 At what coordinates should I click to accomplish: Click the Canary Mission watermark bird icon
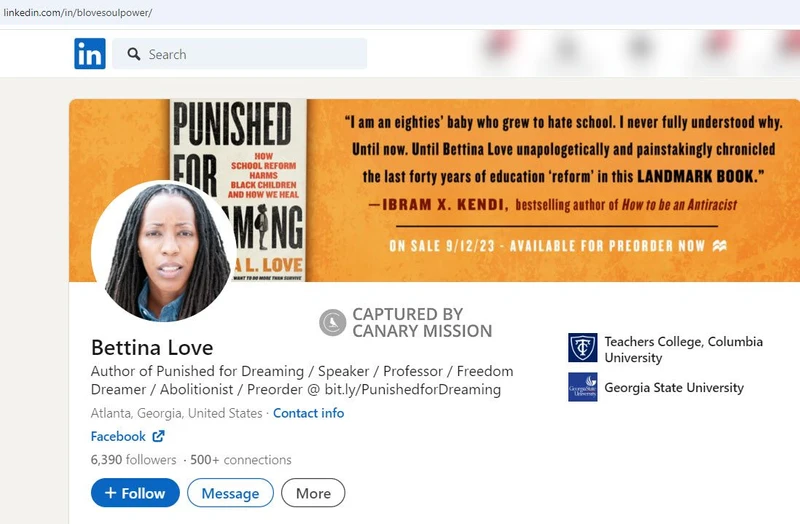[333, 322]
